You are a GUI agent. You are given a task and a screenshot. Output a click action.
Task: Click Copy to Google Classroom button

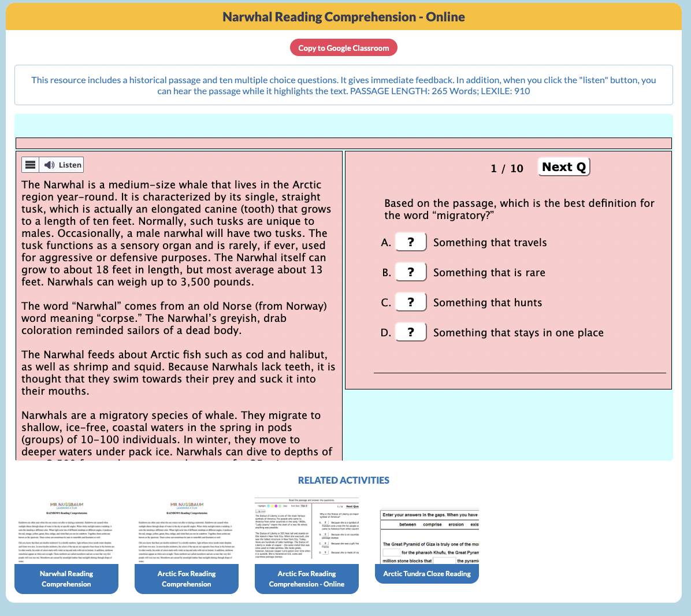344,48
